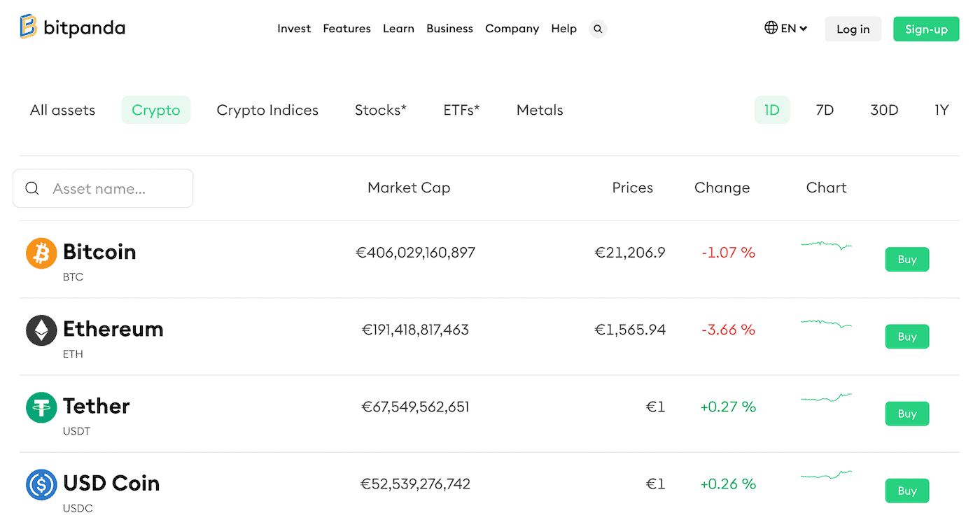Open the Company menu
980x527 pixels.
512,29
